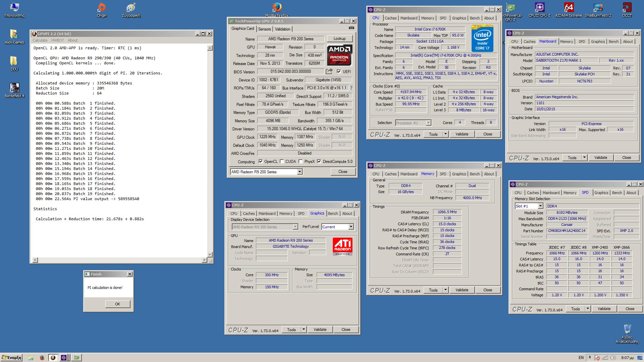Screen dimensions: 644x362
Task: Click the Close button in GPU-Z
Action: (x=343, y=172)
